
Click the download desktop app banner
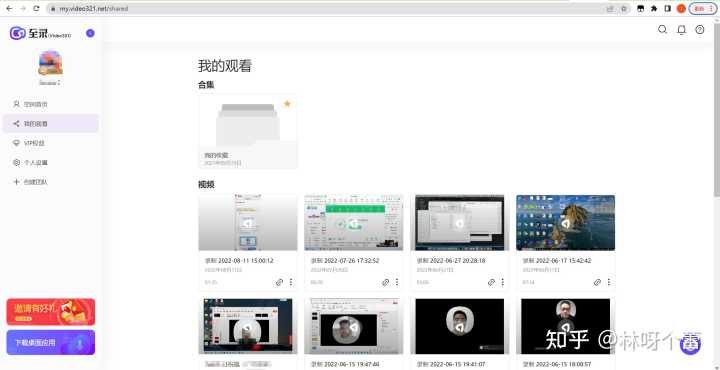tap(51, 342)
